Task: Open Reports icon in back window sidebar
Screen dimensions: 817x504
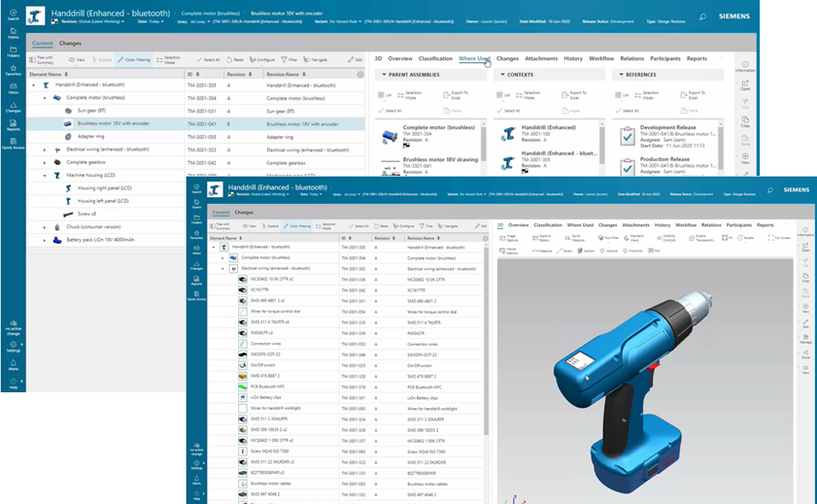Action: click(13, 125)
